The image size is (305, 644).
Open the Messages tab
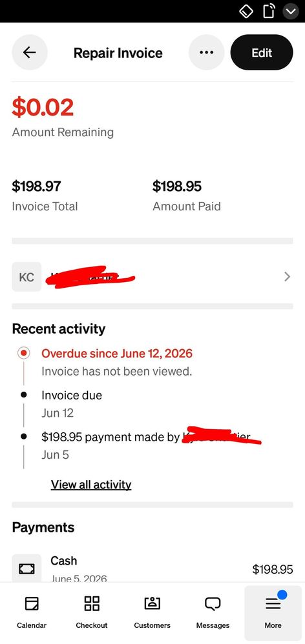213,612
